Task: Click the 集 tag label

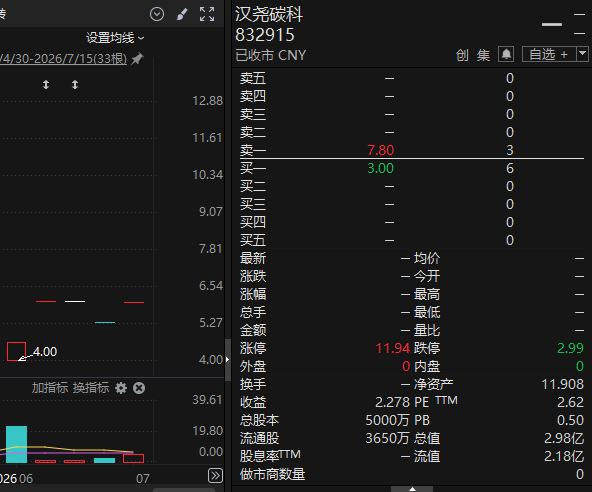Action: pyautogui.click(x=483, y=55)
